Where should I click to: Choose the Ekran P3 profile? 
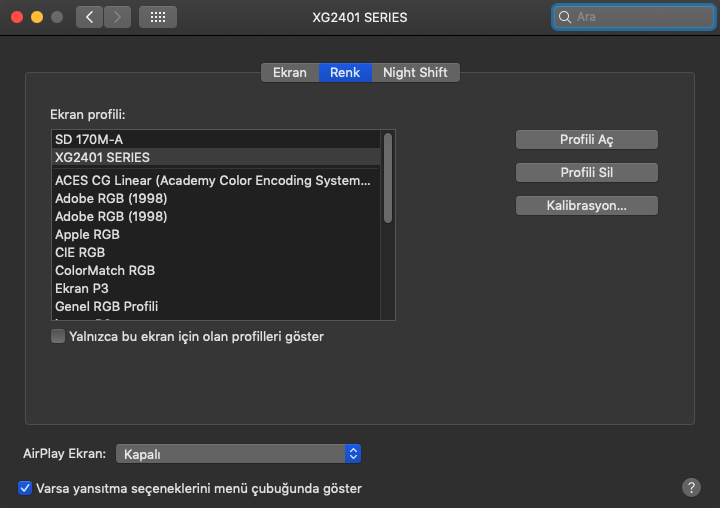[83, 288]
